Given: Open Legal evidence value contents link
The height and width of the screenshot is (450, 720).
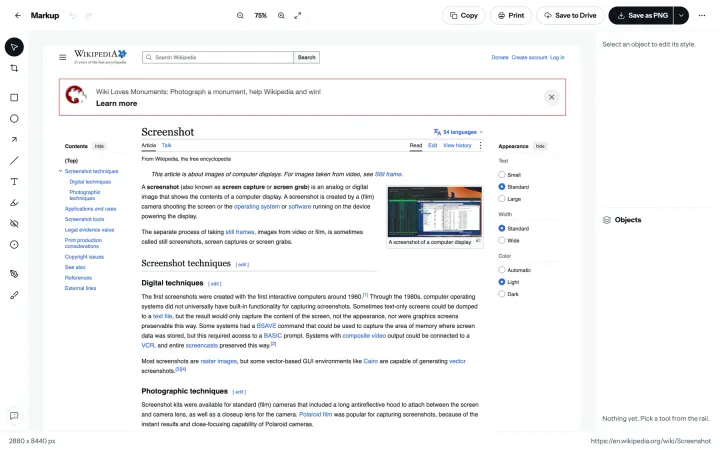Looking at the screenshot, I should pos(89,230).
